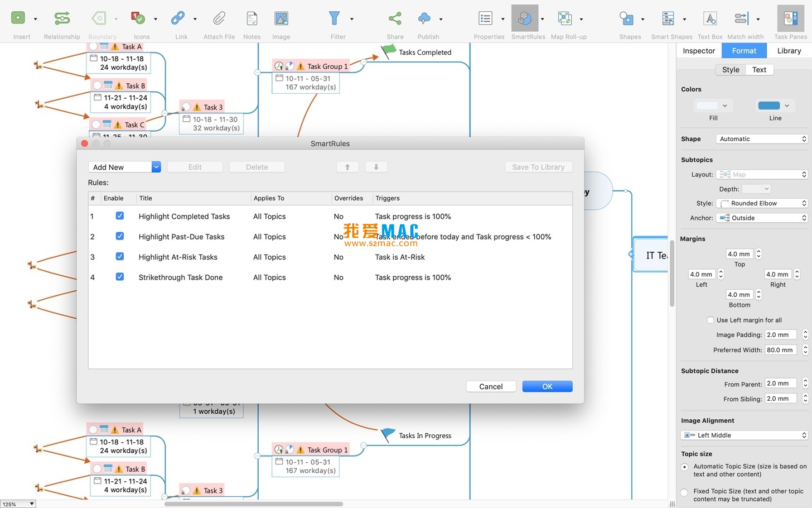The image size is (812, 508).
Task: Click the Publish cloud icon
Action: pos(424,18)
